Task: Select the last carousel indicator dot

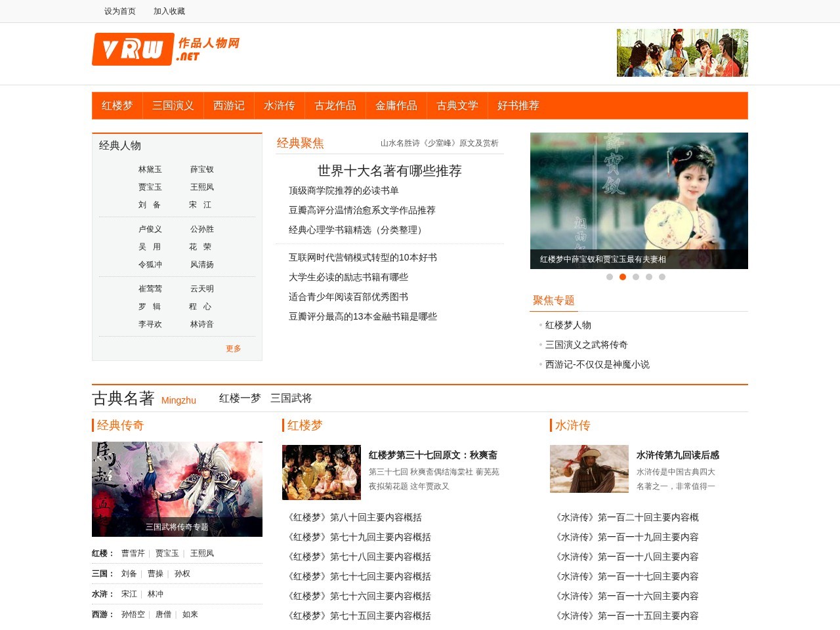Action: [662, 277]
